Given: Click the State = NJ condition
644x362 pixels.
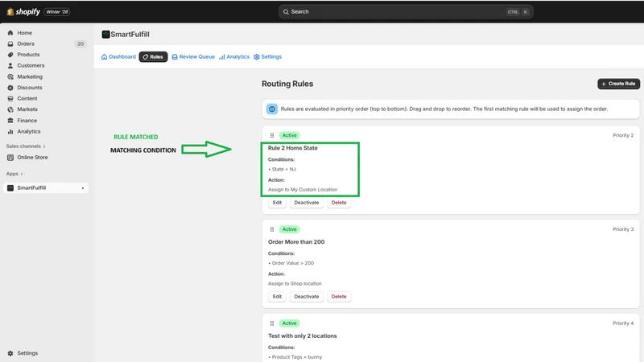Looking at the screenshot, I should 283,169.
